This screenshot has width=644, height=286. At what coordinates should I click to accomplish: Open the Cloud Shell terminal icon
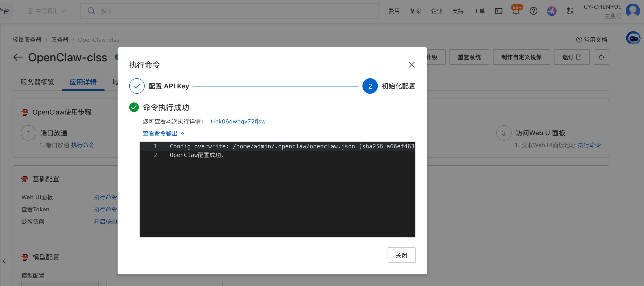[x=499, y=11]
